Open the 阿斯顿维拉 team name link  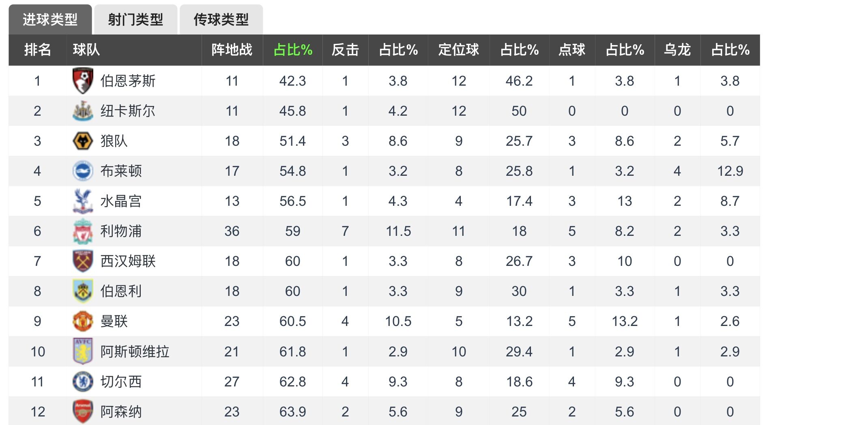135,352
